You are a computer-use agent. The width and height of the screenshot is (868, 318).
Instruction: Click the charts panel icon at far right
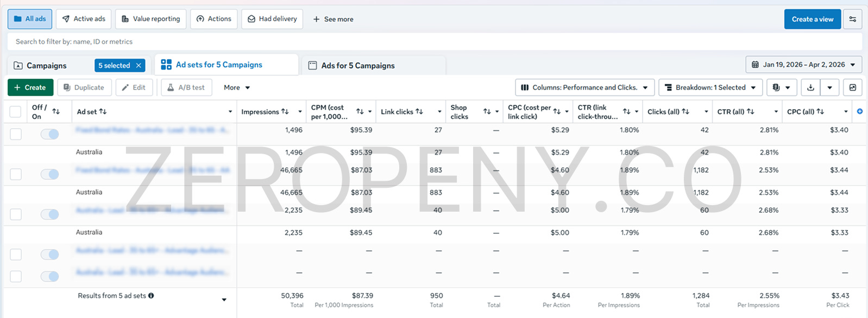[852, 87]
